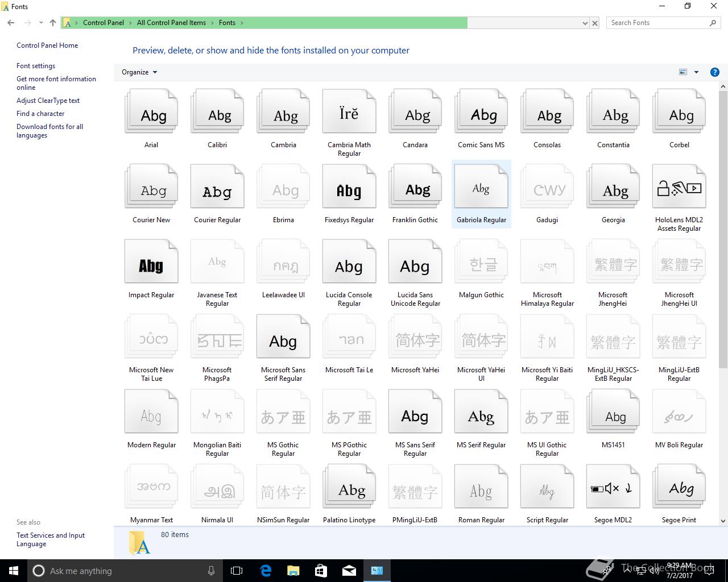Select the Courier New font
Screen dimensions: 728x582
tap(151, 194)
